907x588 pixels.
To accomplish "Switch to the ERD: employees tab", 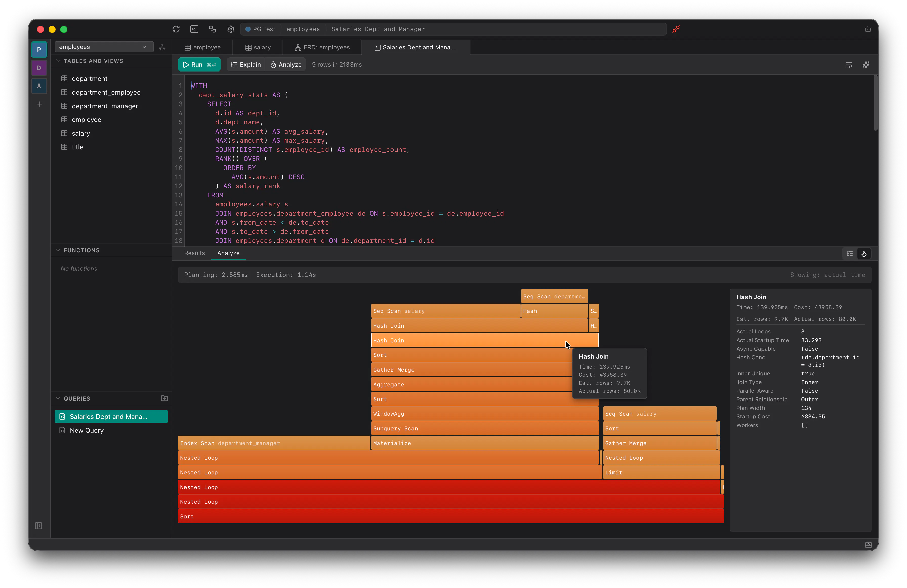I will click(322, 47).
